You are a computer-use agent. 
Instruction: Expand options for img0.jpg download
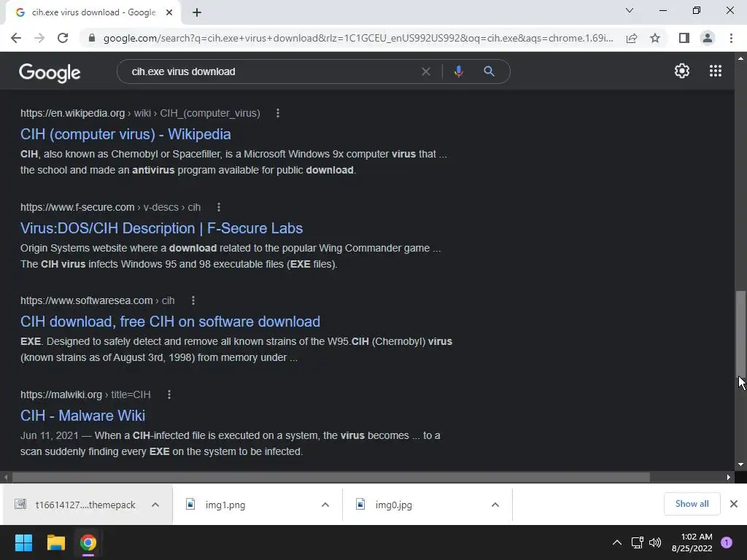coord(495,505)
